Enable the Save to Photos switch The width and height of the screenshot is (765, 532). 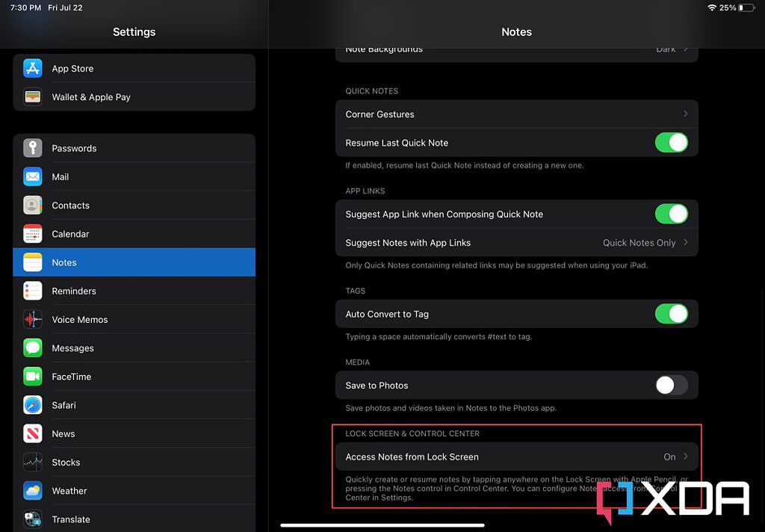(671, 386)
